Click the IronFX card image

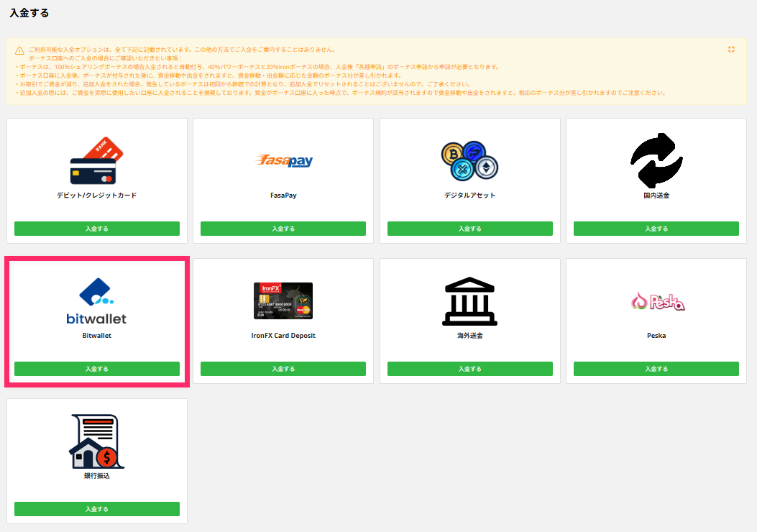[x=283, y=301]
